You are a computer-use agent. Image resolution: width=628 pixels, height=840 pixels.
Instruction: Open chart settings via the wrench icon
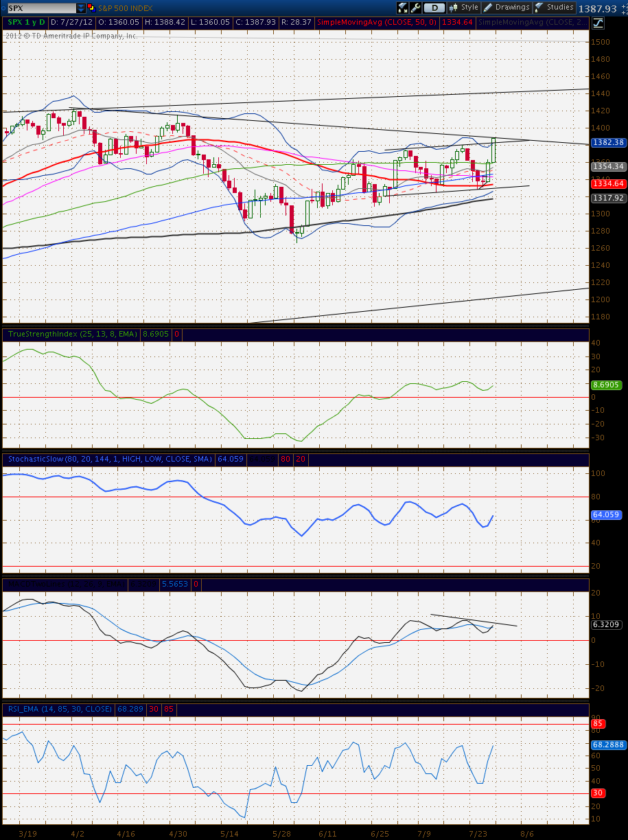[415, 8]
